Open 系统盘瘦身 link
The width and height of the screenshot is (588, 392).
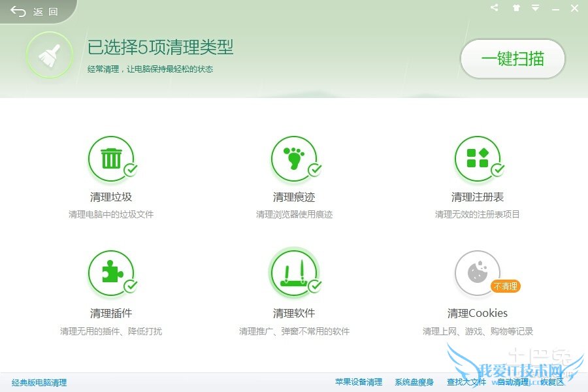point(414,382)
